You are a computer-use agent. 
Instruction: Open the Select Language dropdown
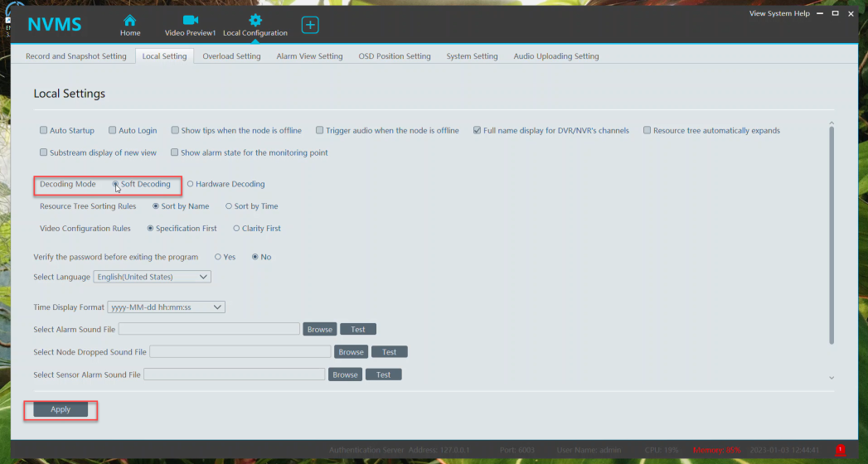coord(152,277)
